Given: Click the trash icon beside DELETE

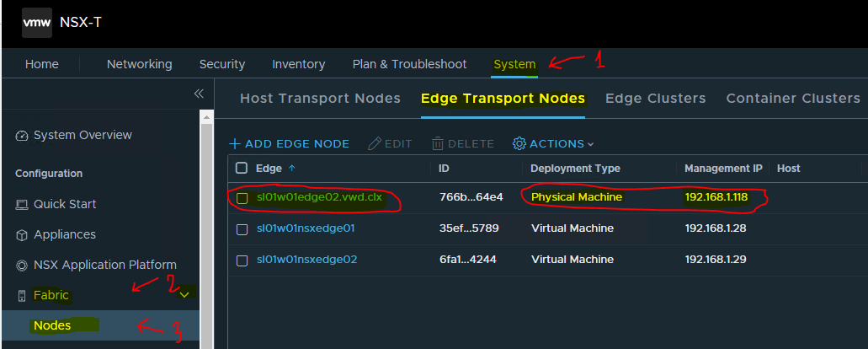Looking at the screenshot, I should pos(437,144).
